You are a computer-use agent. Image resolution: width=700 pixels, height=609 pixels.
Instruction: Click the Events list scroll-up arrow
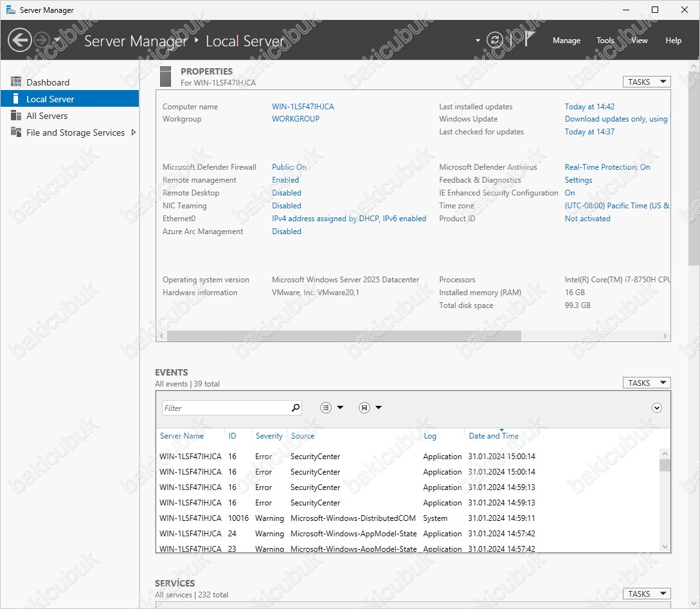click(x=665, y=453)
